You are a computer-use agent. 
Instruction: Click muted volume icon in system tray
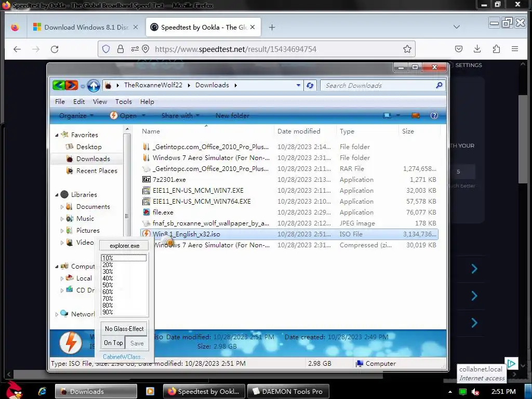tap(475, 392)
